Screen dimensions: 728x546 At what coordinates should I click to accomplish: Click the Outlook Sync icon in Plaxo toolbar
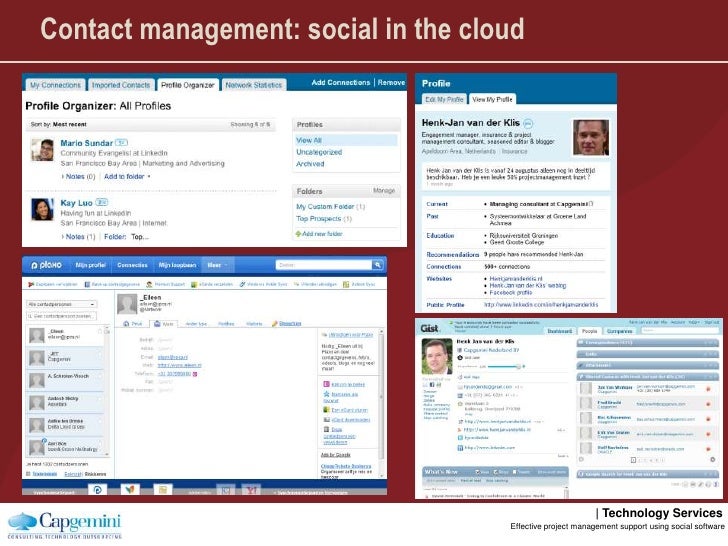[x=346, y=284]
